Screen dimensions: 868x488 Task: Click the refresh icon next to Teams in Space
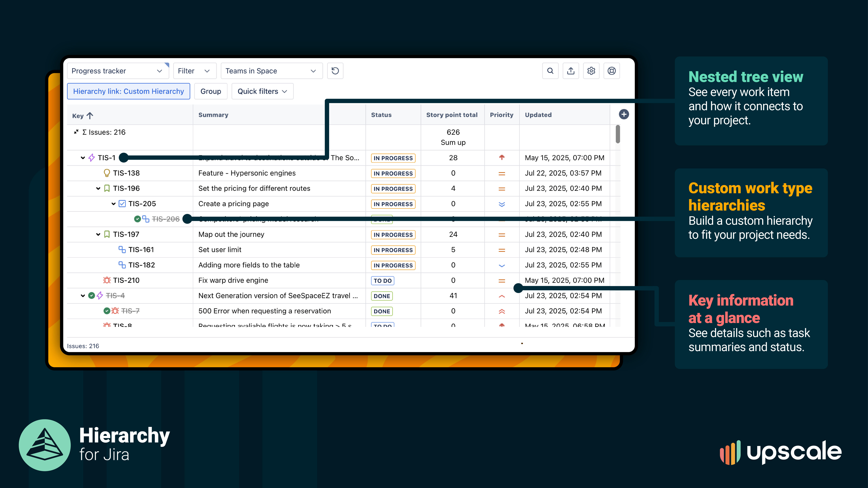tap(335, 71)
